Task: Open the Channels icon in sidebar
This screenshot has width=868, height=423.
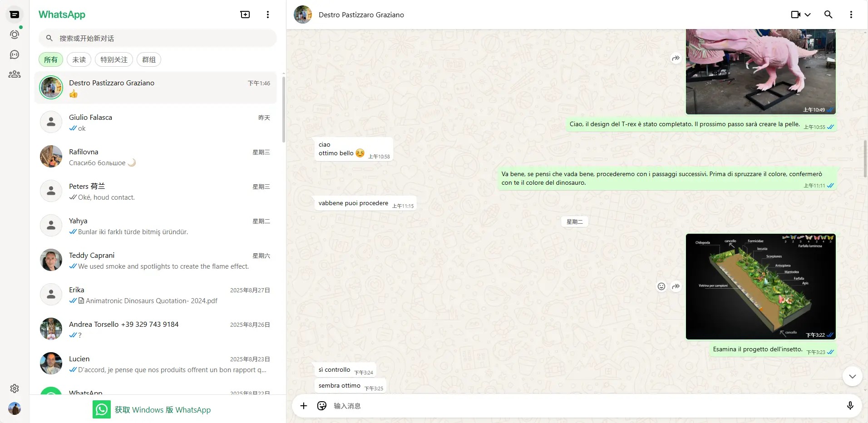Action: (x=15, y=54)
